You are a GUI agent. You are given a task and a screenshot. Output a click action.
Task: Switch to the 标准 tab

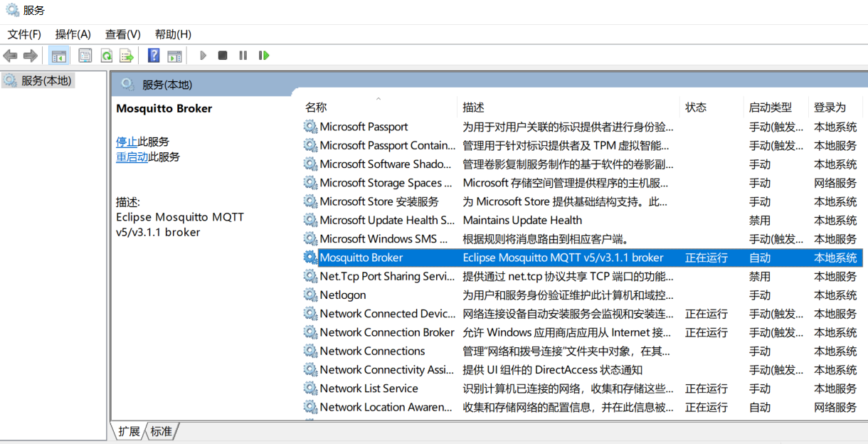[162, 430]
